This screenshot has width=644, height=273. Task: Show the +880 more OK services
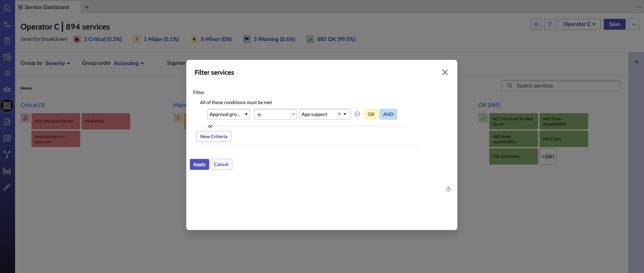[548, 156]
